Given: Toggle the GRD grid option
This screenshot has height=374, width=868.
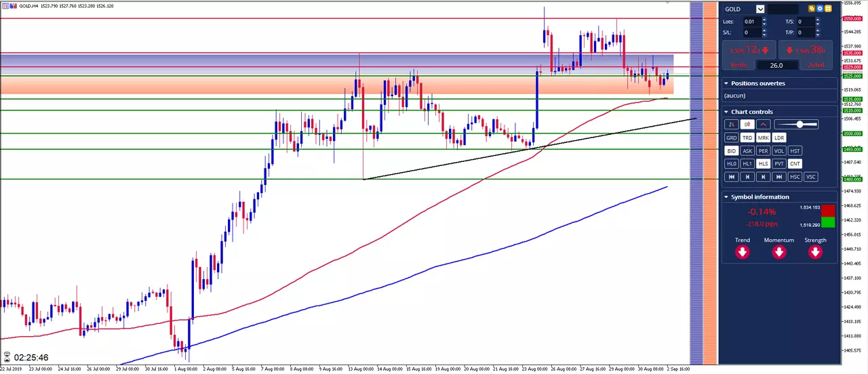Looking at the screenshot, I should point(731,138).
